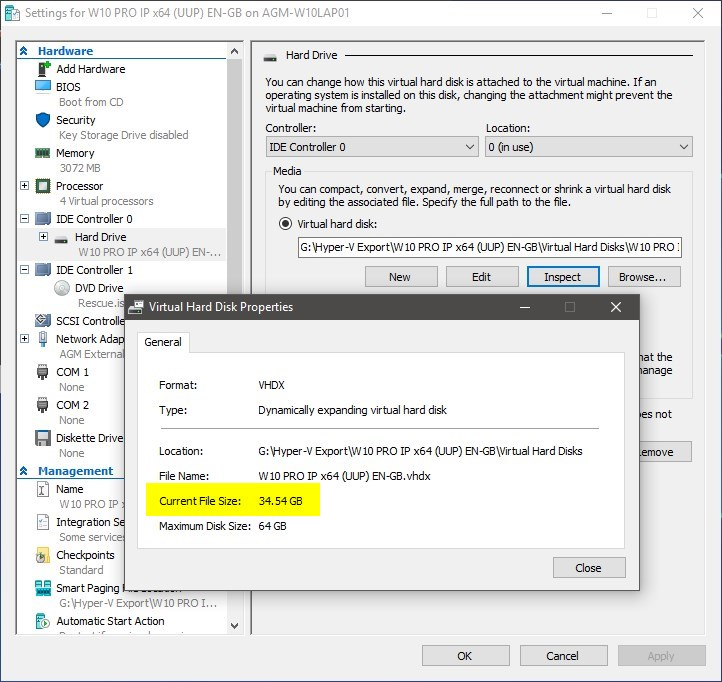This screenshot has width=722, height=682.
Task: Click the Network Adapter icon
Action: [x=43, y=339]
